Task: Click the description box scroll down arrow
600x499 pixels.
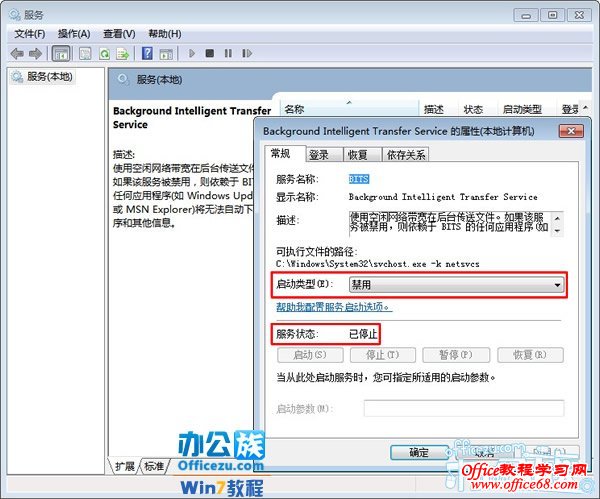Action: (x=557, y=231)
